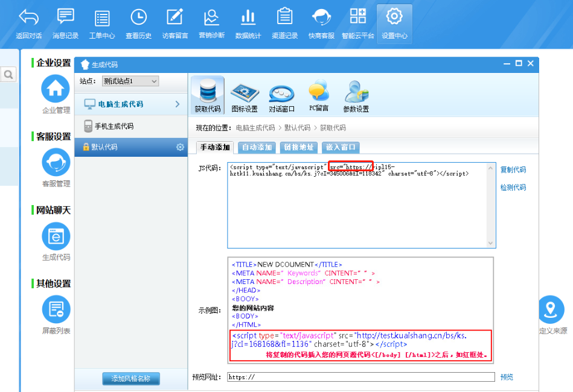The image size is (573, 392).
Task: Open 对话窗口 chat window settings
Action: pyautogui.click(x=281, y=98)
